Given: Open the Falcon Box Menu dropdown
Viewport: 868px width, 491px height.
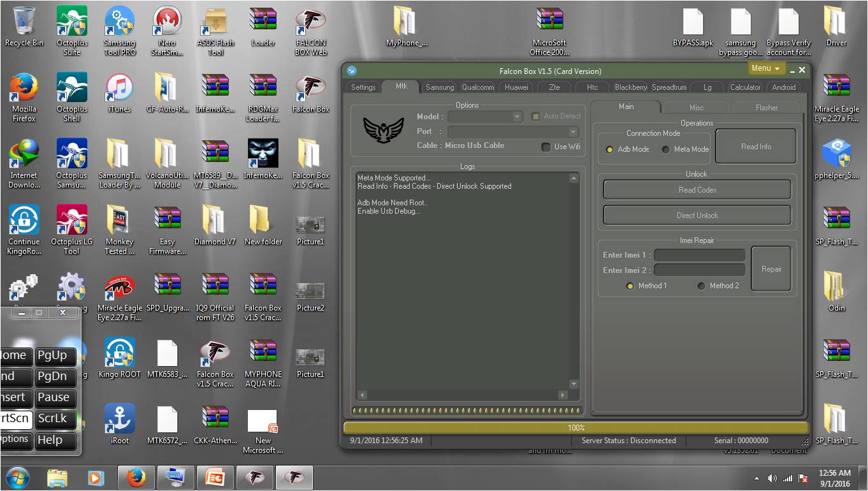Looking at the screenshot, I should [765, 68].
